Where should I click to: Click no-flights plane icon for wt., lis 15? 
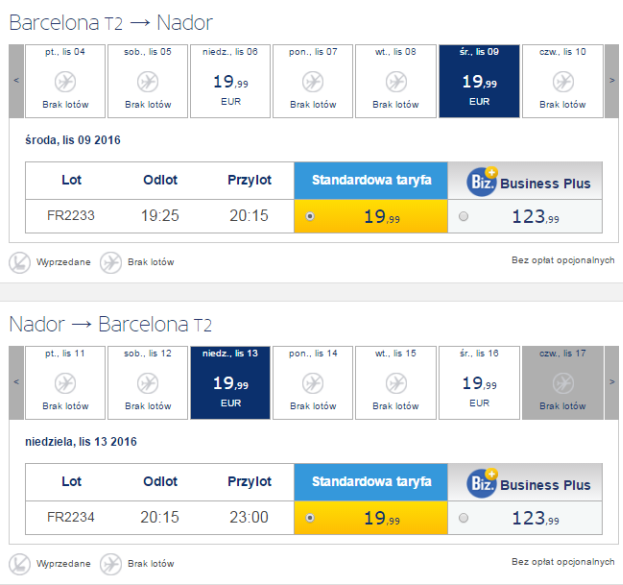pyautogui.click(x=396, y=383)
